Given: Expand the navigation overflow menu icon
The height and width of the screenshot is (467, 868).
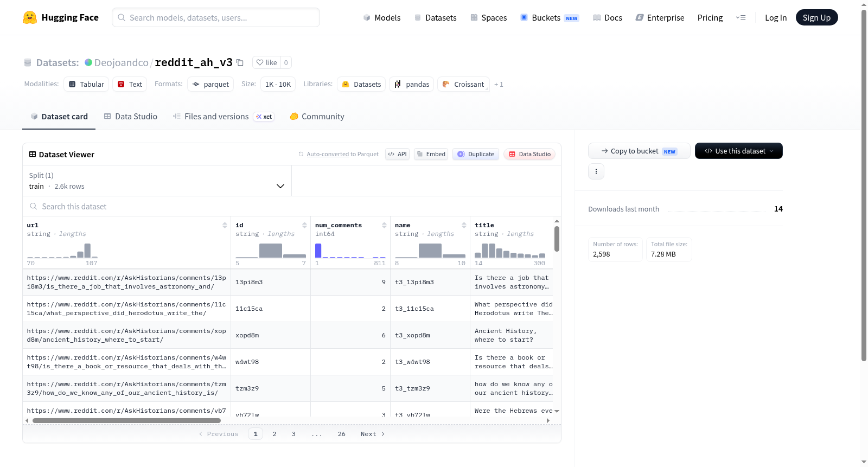Looking at the screenshot, I should 741,17.
